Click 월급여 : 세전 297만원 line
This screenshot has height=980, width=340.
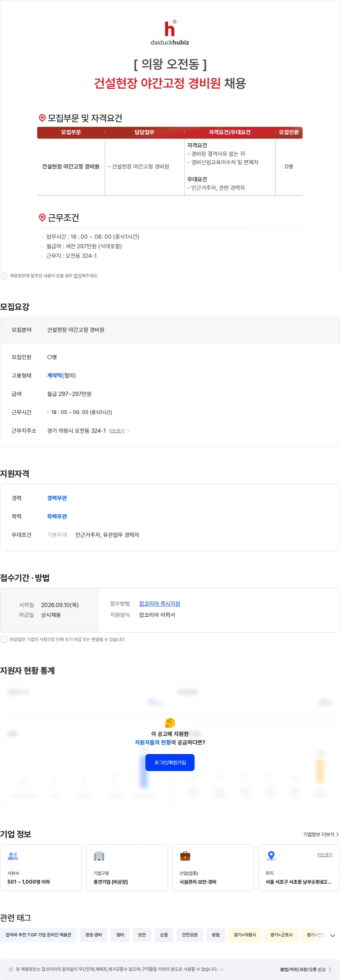tap(84, 246)
